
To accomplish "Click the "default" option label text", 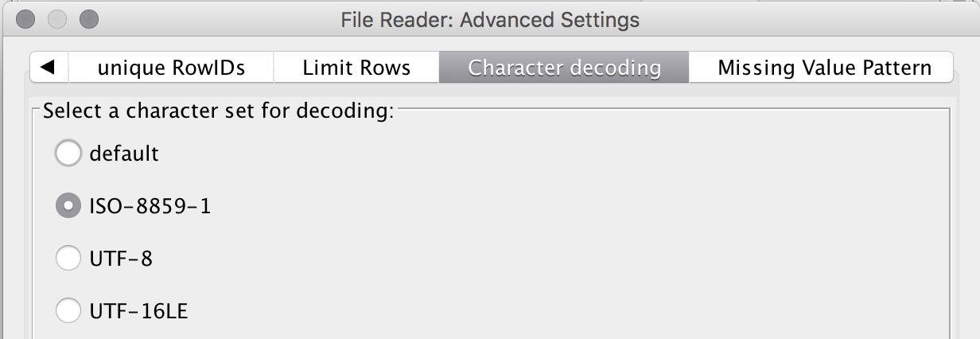I will (x=124, y=153).
